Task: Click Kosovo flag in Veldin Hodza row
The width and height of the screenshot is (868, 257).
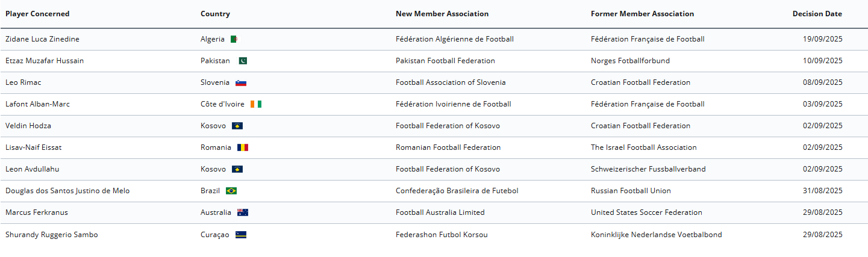Action: [x=237, y=126]
